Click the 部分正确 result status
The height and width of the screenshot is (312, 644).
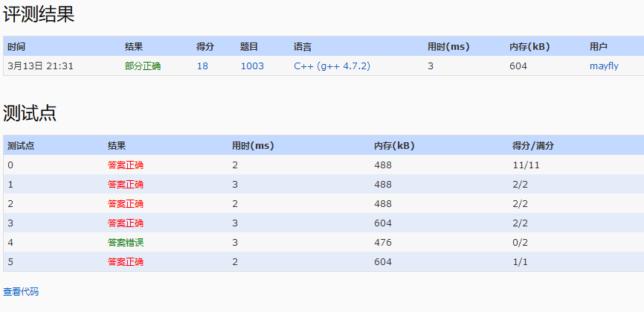click(x=143, y=66)
